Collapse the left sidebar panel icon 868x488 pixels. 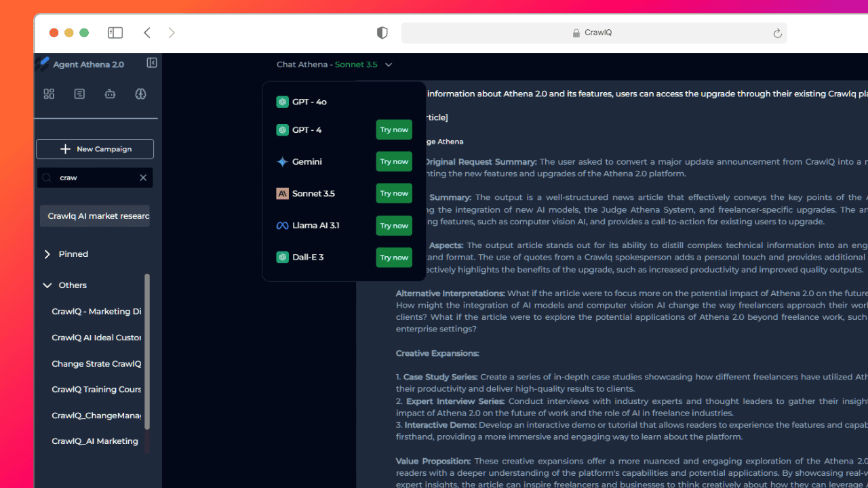point(152,63)
